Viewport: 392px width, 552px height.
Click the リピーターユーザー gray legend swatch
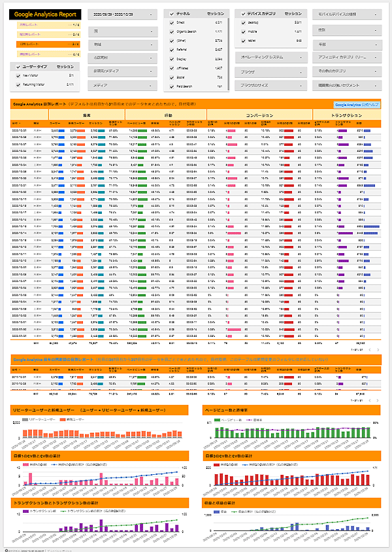point(25,420)
